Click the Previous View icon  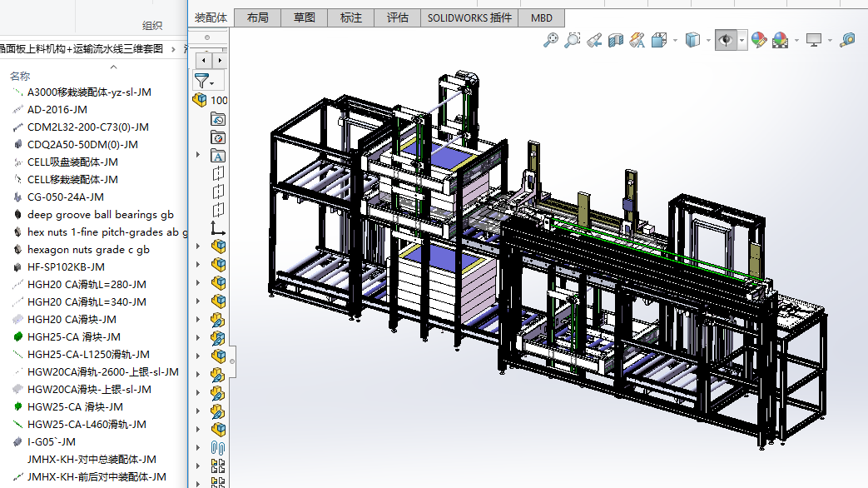click(x=594, y=39)
